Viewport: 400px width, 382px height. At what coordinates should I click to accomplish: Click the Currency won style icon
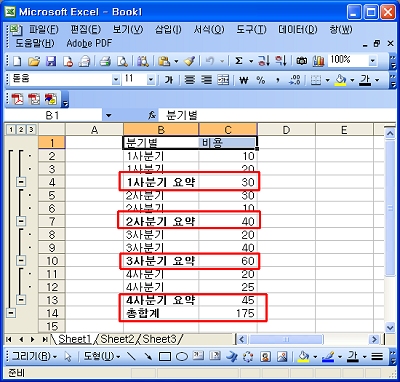244,80
